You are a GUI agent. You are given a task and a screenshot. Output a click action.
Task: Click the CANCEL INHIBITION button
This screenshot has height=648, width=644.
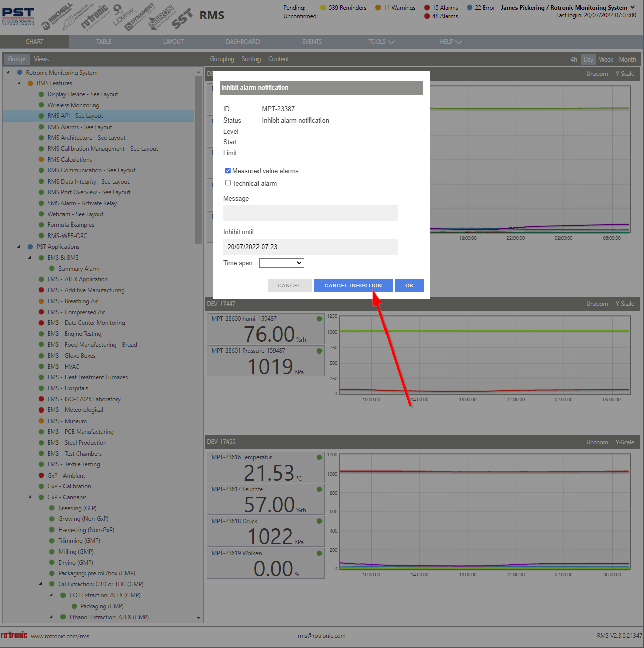point(353,286)
